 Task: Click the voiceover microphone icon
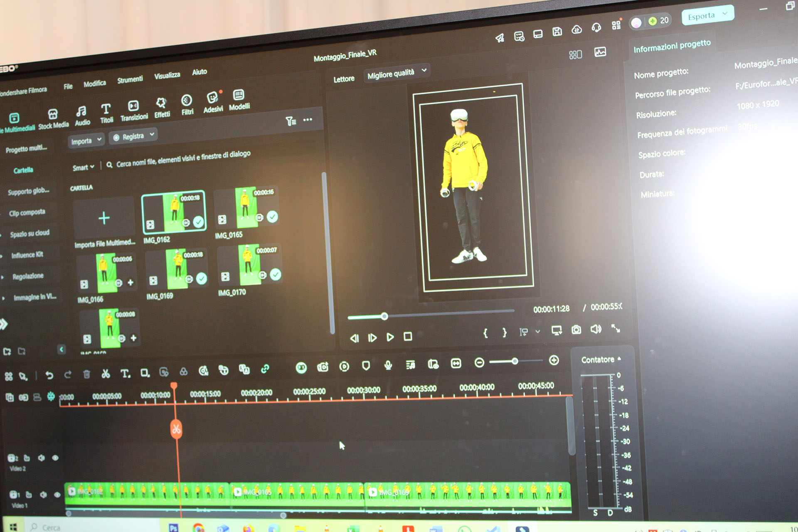[388, 365]
